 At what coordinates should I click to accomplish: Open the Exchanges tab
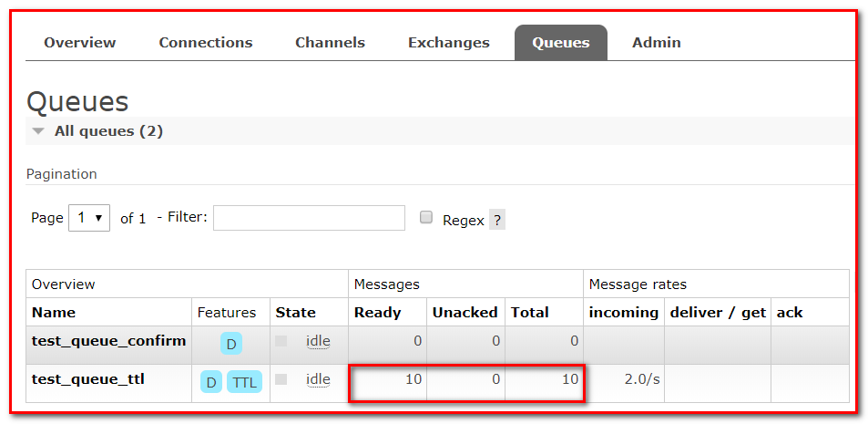[449, 43]
